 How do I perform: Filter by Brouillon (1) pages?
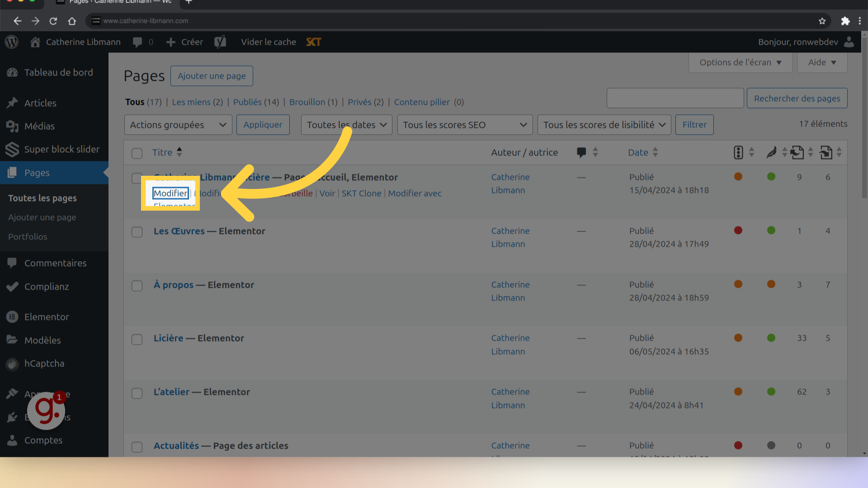coord(313,102)
